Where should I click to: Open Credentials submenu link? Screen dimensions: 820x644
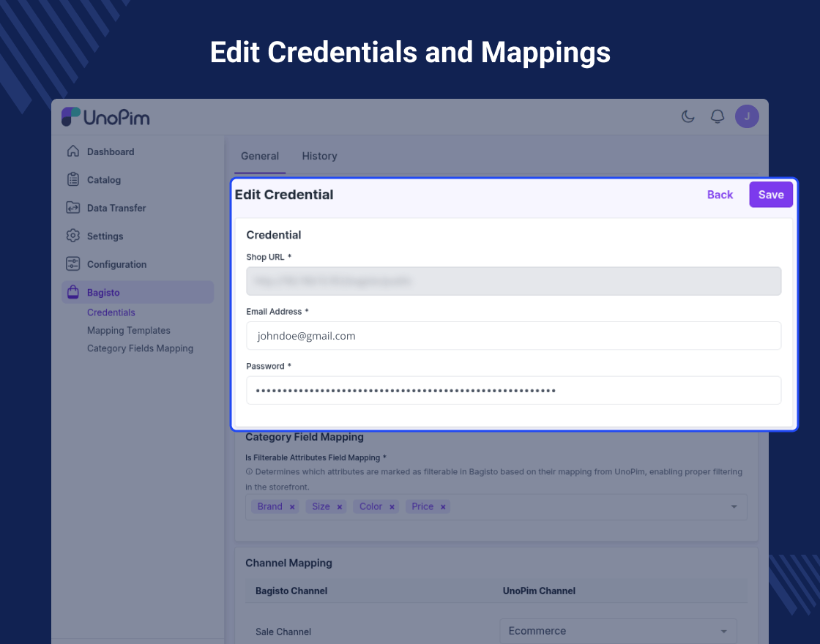coord(111,312)
